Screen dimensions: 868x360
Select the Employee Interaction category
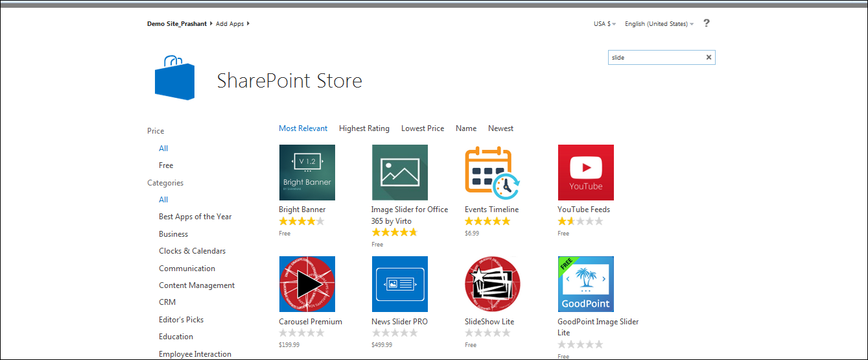[x=195, y=354]
